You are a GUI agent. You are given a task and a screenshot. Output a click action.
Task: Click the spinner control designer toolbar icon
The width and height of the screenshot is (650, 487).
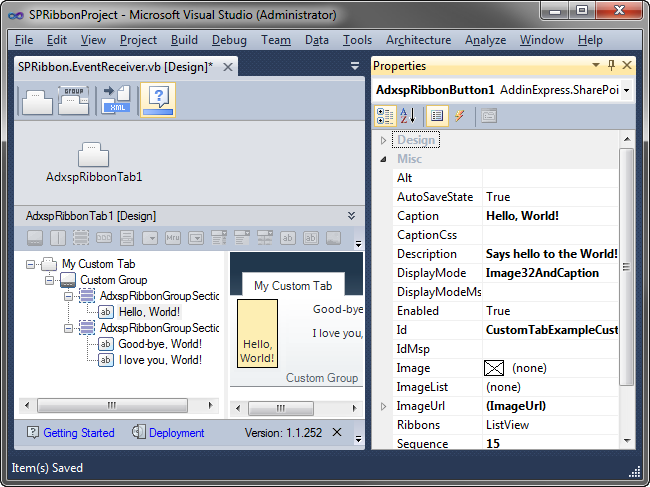(218, 238)
